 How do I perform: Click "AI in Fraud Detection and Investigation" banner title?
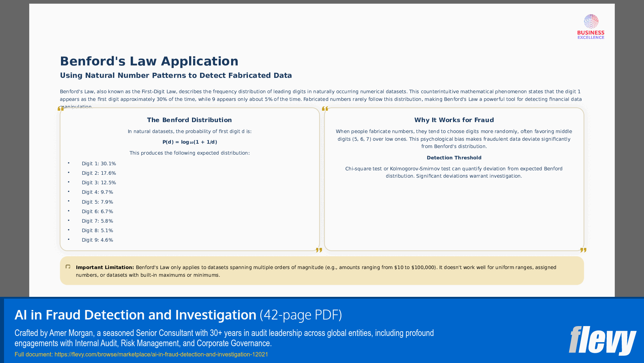coord(135,315)
